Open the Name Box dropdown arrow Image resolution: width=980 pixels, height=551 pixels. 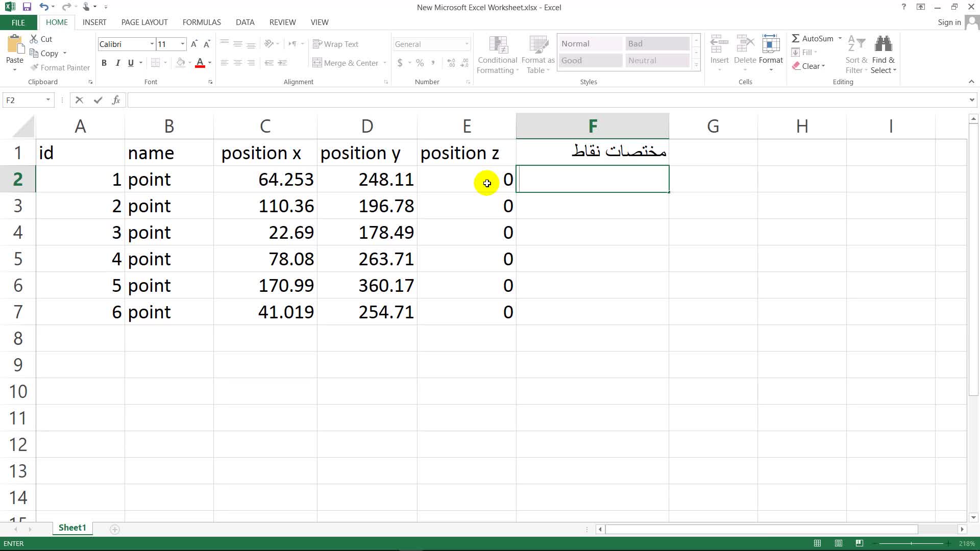48,100
